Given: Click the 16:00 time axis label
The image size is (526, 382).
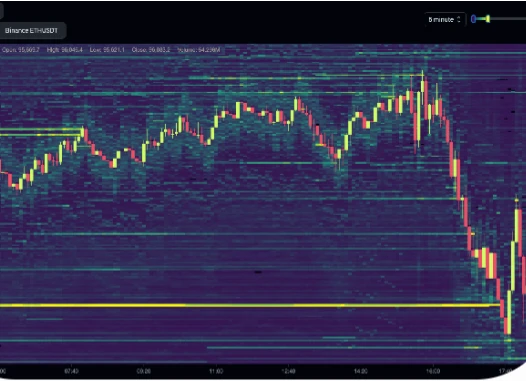Looking at the screenshot, I should click(433, 371).
